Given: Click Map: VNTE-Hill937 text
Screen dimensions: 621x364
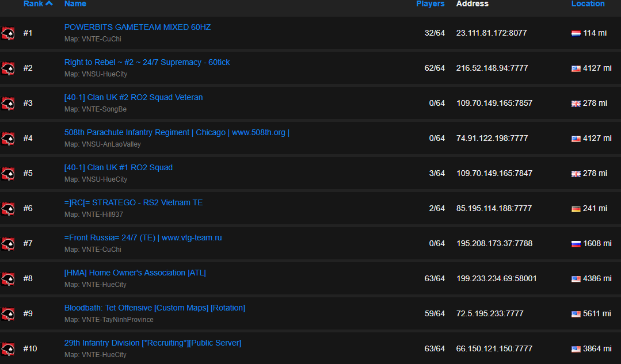Looking at the screenshot, I should coord(93,214).
